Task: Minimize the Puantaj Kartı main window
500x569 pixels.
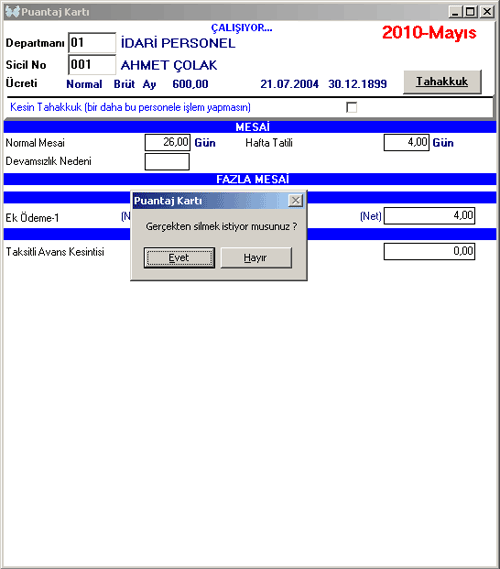Action: [455, 12]
